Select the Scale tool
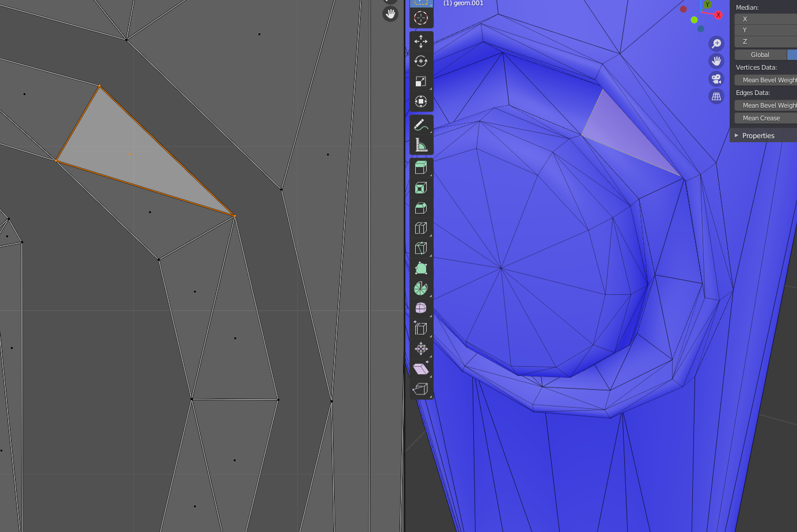The height and width of the screenshot is (532, 797). 421,81
